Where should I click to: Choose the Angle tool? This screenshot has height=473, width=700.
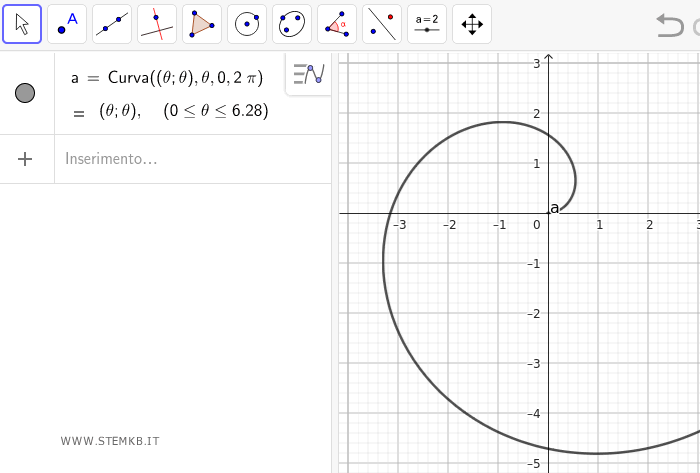pos(337,24)
